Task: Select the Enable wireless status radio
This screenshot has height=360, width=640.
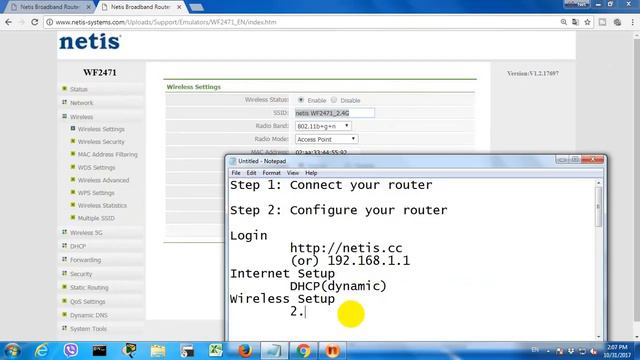Action: tap(301, 100)
